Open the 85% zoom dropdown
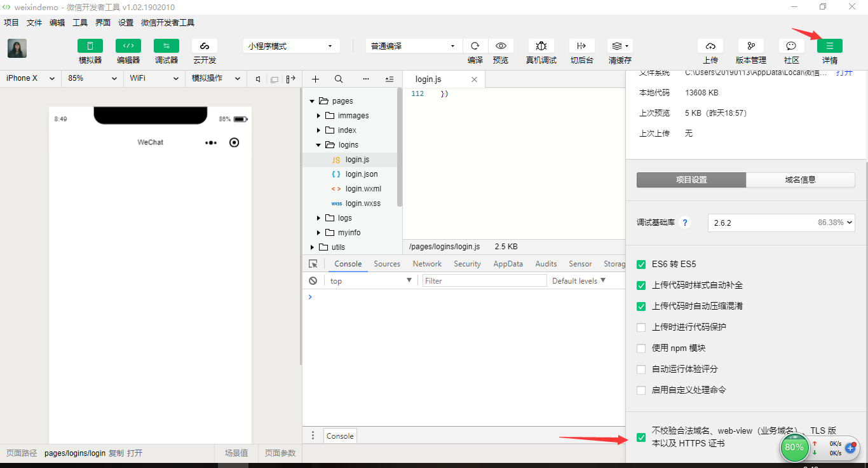The height and width of the screenshot is (468, 868). [93, 78]
